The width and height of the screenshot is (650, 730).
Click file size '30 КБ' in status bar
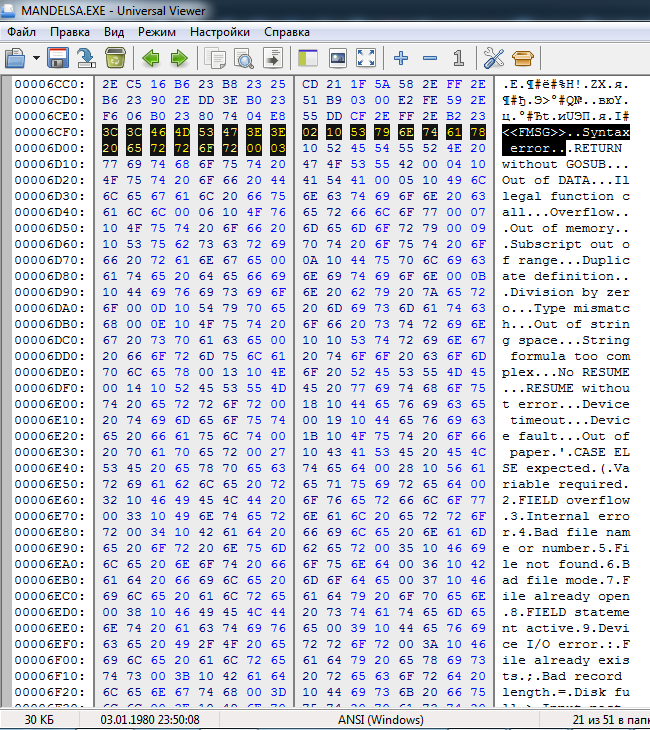pyautogui.click(x=39, y=720)
